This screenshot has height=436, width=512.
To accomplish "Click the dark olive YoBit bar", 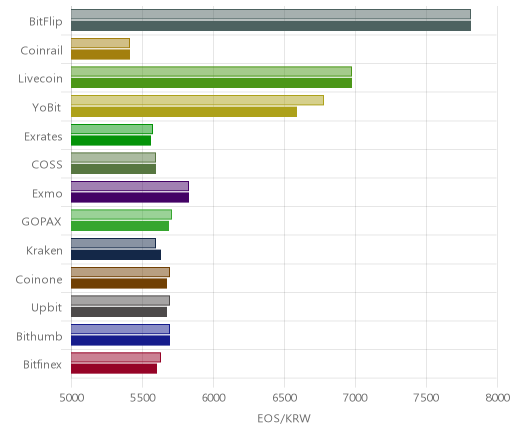I will click(184, 112).
